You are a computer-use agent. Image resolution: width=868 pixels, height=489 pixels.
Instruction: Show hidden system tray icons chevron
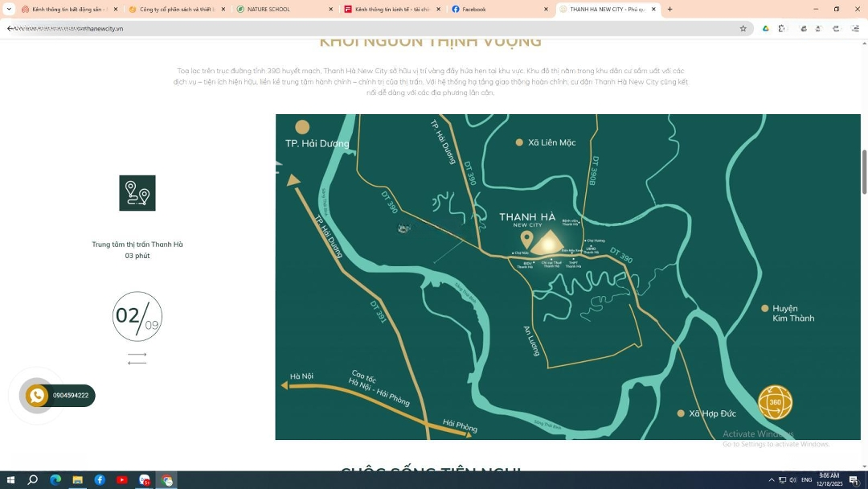click(772, 480)
